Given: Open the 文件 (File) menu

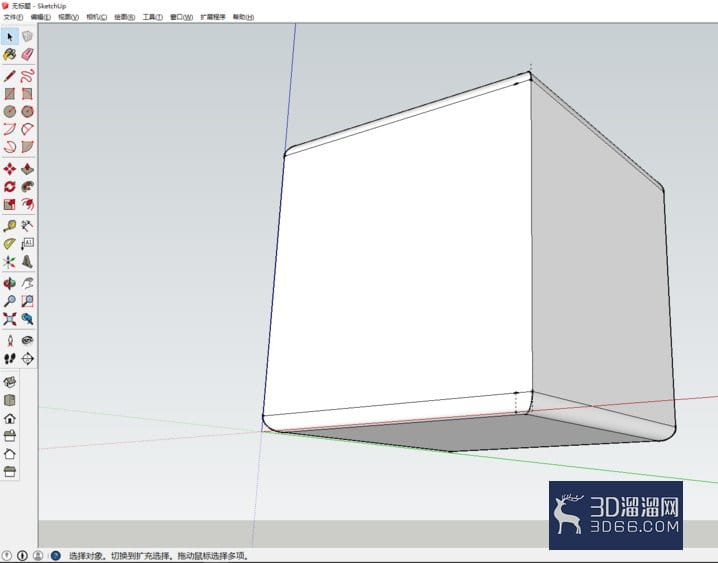Looking at the screenshot, I should click(13, 17).
